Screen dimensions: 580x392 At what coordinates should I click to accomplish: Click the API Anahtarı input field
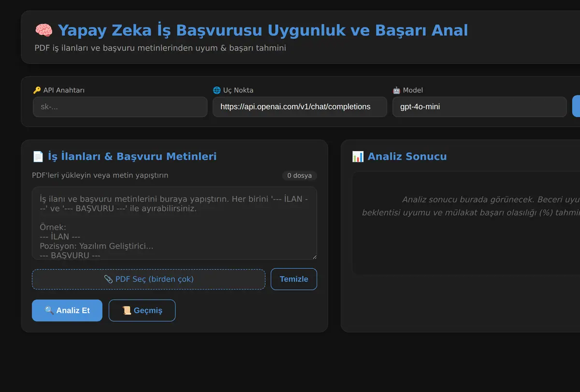tap(120, 107)
